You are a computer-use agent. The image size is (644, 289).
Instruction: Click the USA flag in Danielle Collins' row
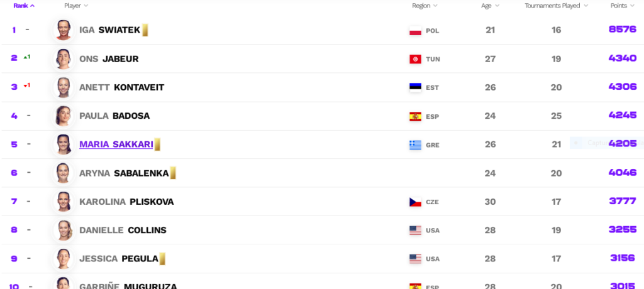(x=415, y=231)
